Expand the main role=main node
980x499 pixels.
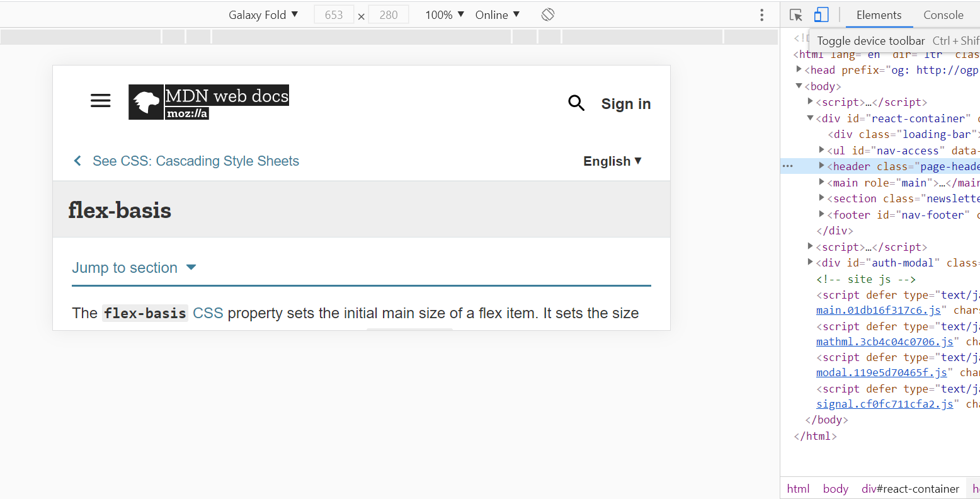pyautogui.click(x=822, y=182)
